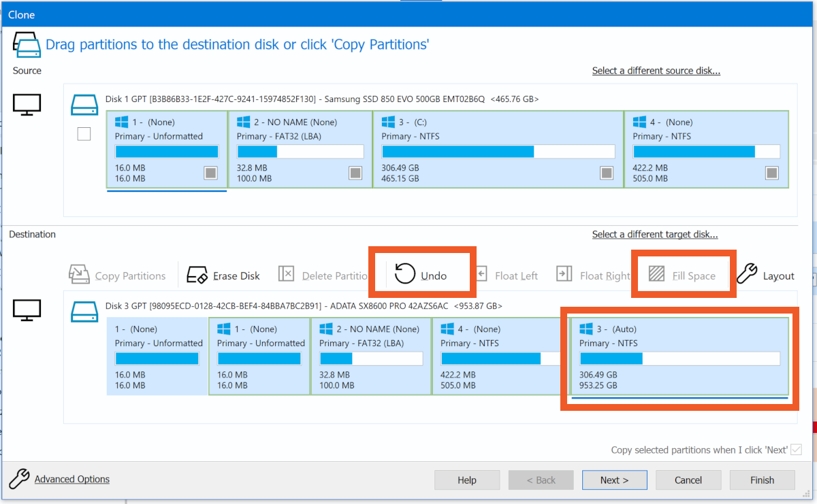Select the Layout wrench icon
This screenshot has height=504, width=817.
747,273
